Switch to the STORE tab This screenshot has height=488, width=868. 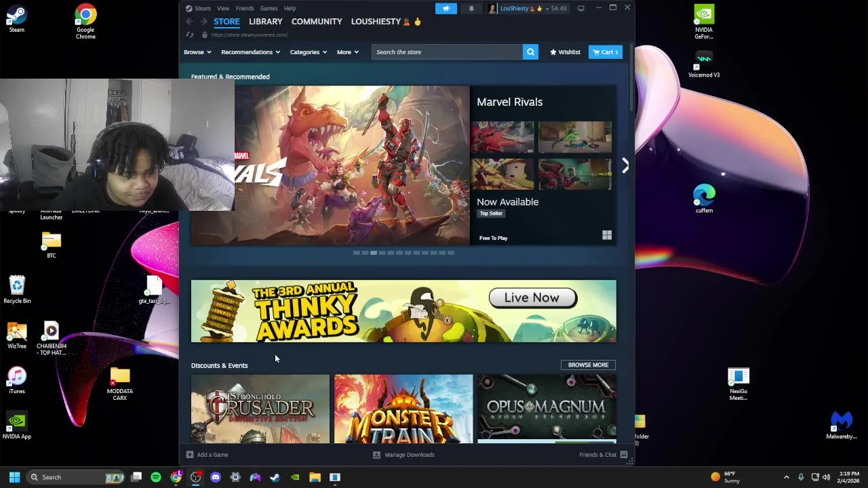point(226,22)
